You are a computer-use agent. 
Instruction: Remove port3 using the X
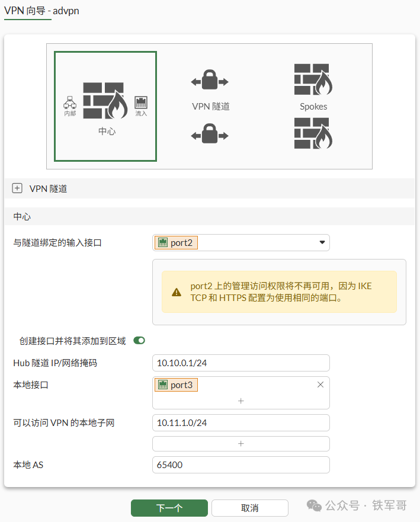[x=320, y=385]
